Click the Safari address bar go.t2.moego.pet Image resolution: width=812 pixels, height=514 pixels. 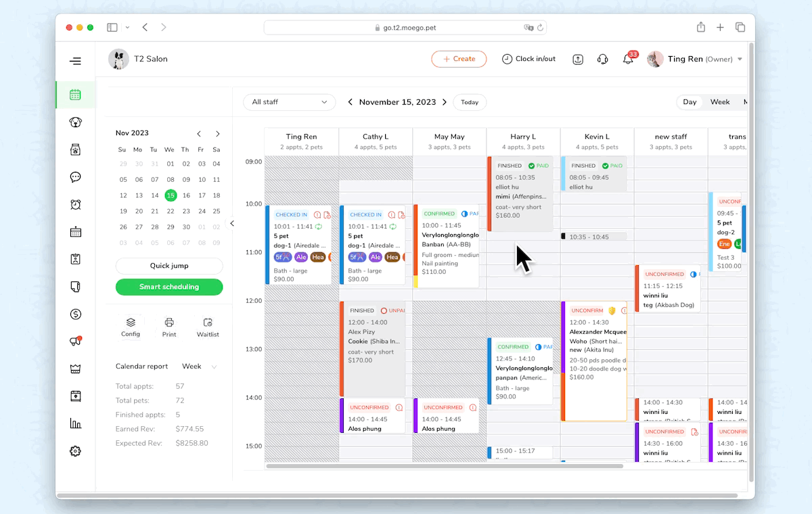point(405,28)
